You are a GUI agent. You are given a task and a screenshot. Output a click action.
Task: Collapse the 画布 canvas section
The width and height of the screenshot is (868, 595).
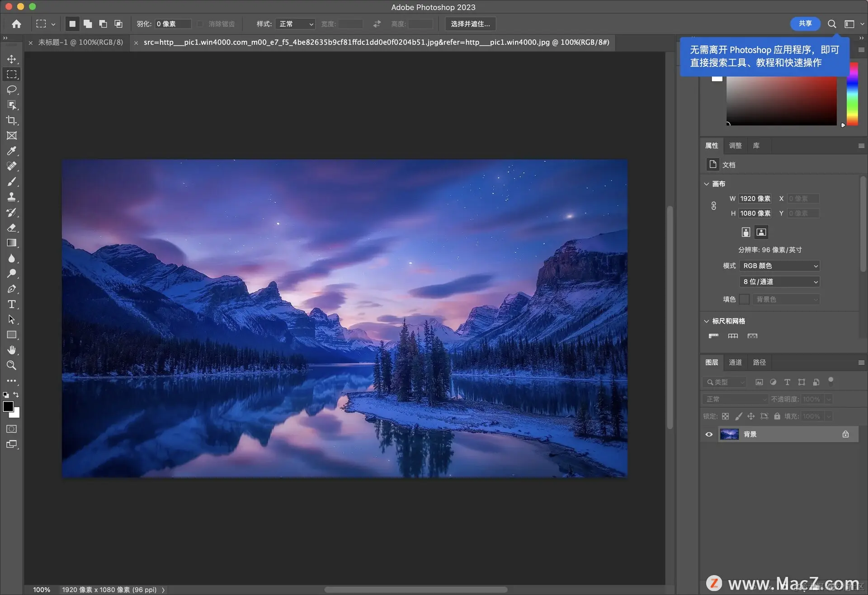(x=707, y=184)
